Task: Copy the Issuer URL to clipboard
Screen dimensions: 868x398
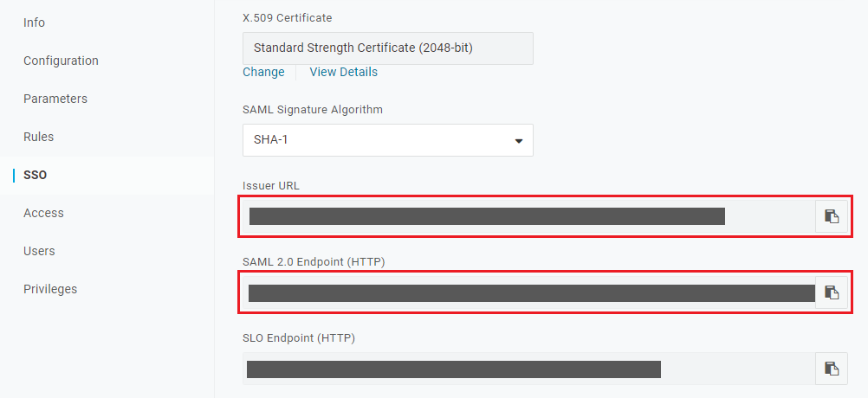Action: pos(832,216)
